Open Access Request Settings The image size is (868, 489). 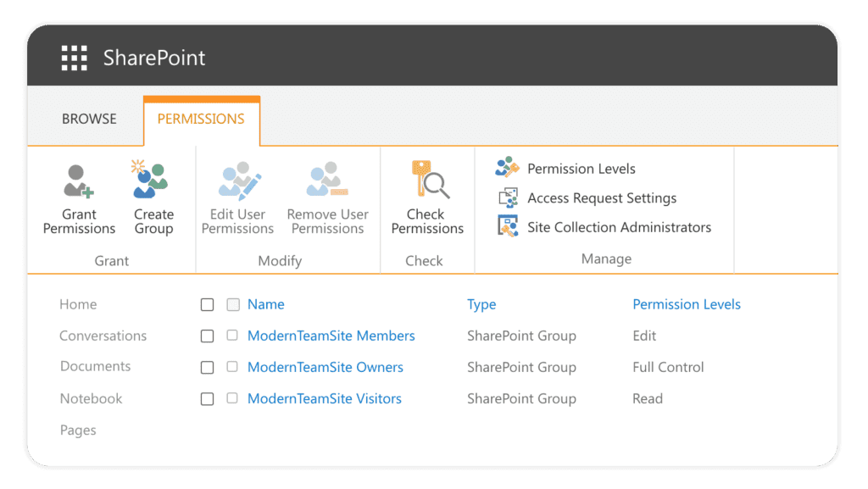602,198
